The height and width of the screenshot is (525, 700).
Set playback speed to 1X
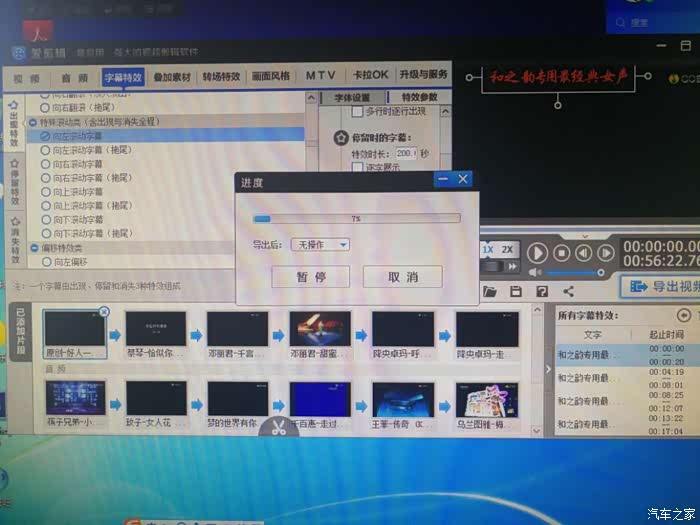point(488,250)
